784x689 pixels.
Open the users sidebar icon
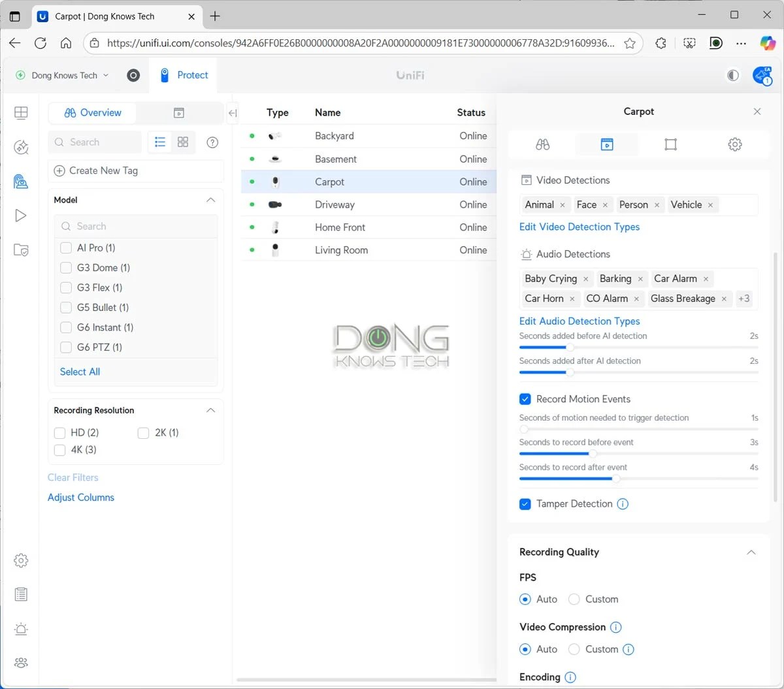21,663
